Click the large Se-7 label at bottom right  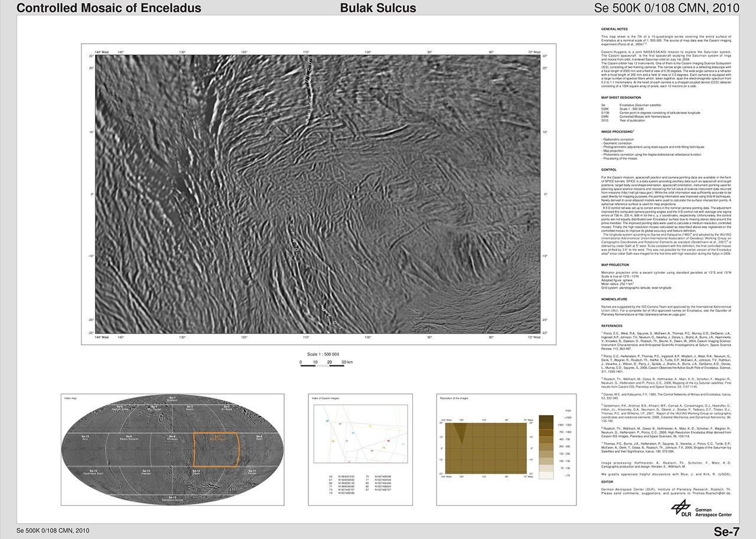click(726, 531)
